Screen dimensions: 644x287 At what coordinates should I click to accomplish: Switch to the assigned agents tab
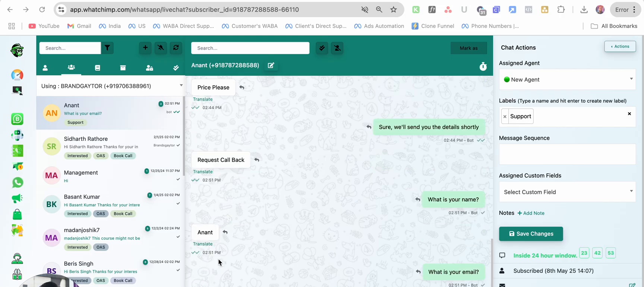pyautogui.click(x=149, y=68)
